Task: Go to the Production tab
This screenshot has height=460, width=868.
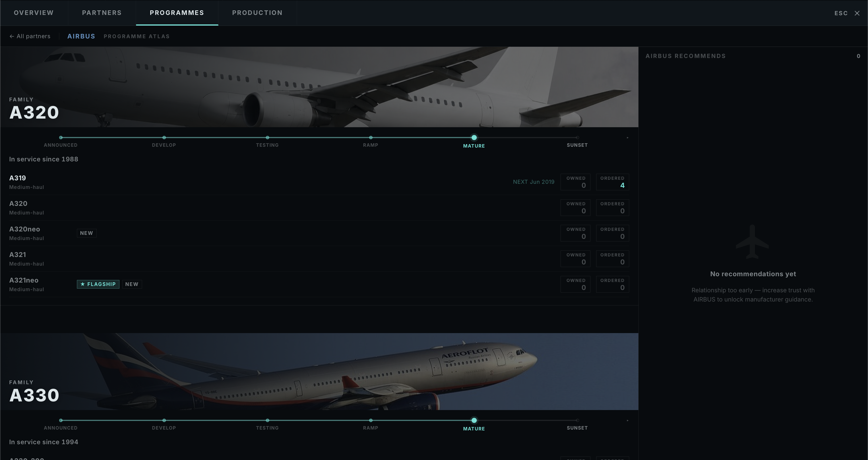Action: pyautogui.click(x=257, y=13)
